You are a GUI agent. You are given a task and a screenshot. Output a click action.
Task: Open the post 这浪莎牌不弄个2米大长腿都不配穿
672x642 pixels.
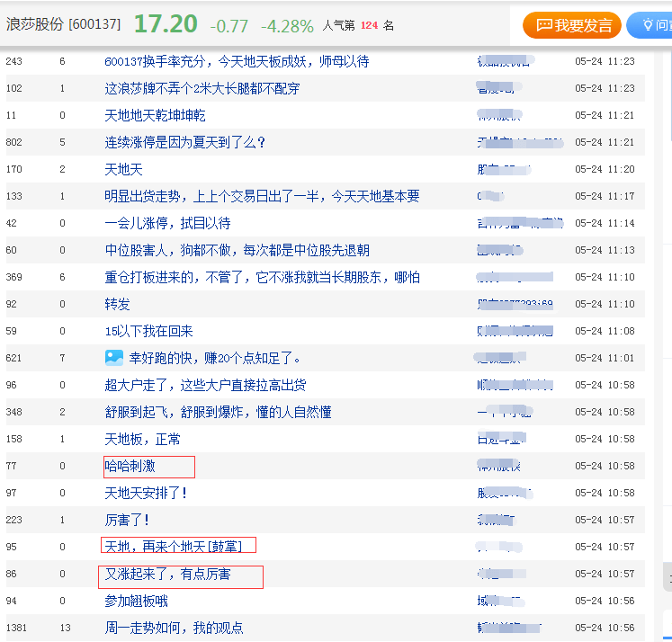[202, 88]
